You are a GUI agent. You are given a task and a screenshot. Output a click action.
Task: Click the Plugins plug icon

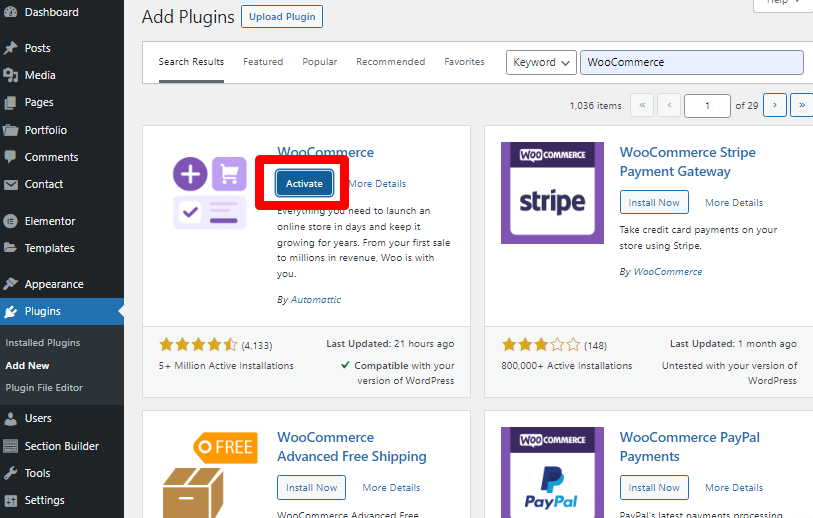[10, 312]
